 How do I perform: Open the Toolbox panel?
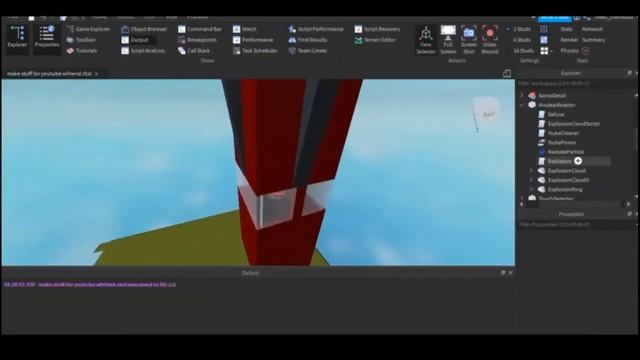[x=81, y=40]
